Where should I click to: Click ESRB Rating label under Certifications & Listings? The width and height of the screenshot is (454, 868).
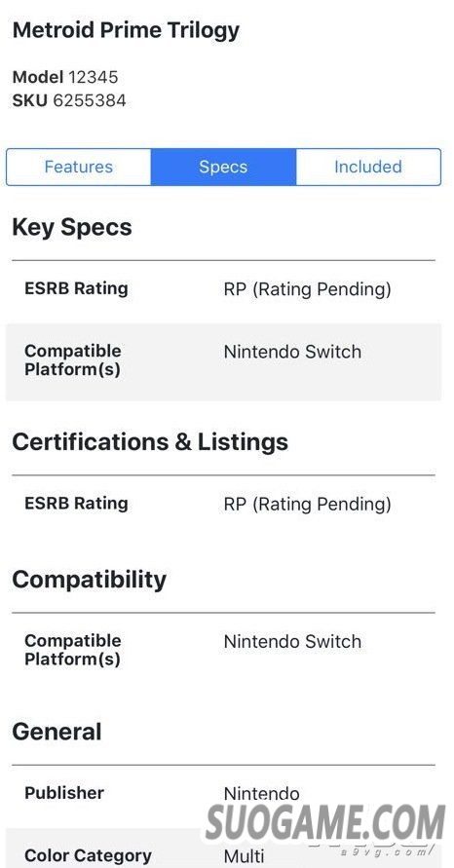click(x=76, y=504)
